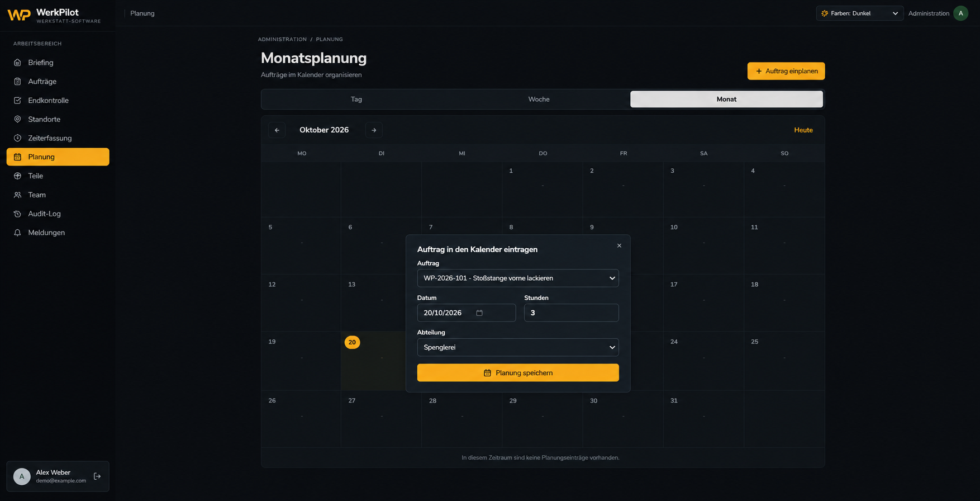Open the calendar picker in Datum field
Image resolution: width=980 pixels, height=501 pixels.
point(479,313)
